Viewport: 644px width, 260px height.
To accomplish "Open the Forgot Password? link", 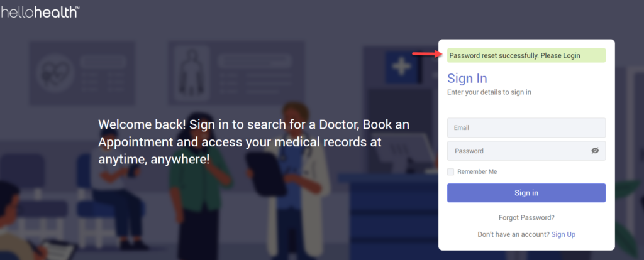I will coord(526,217).
